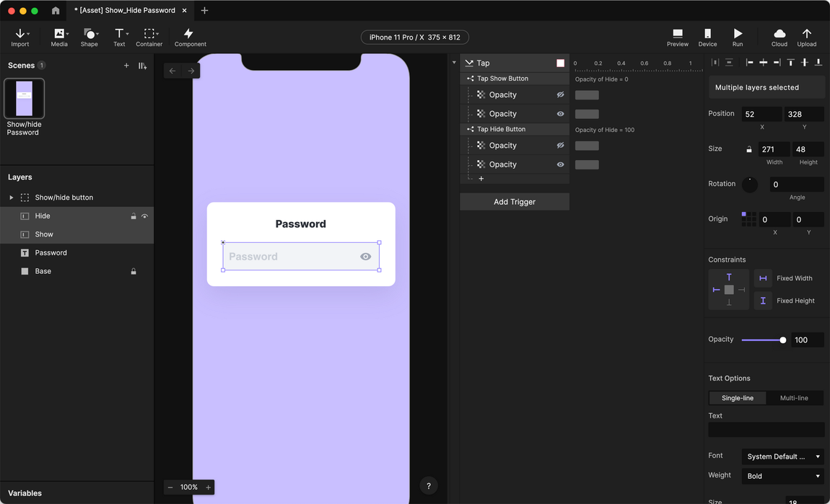The image size is (830, 504).
Task: Open the Font dropdown
Action: pyautogui.click(x=782, y=456)
